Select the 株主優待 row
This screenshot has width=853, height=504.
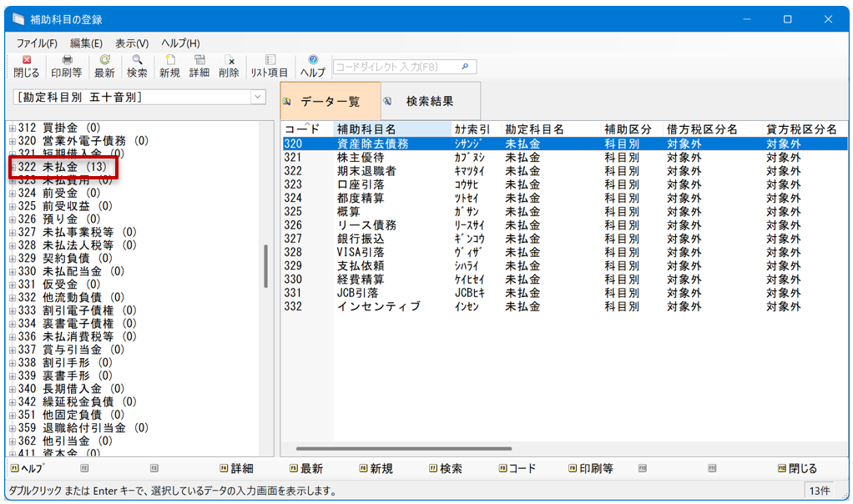point(564,157)
